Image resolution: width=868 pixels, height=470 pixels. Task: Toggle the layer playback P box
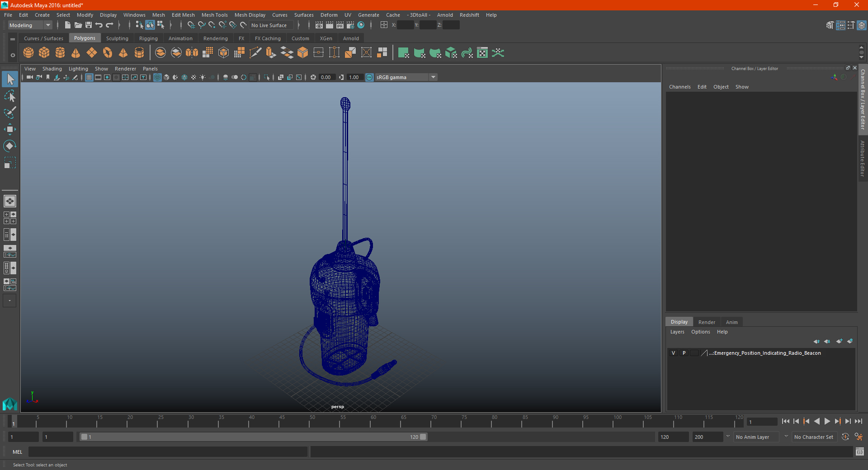coord(684,353)
